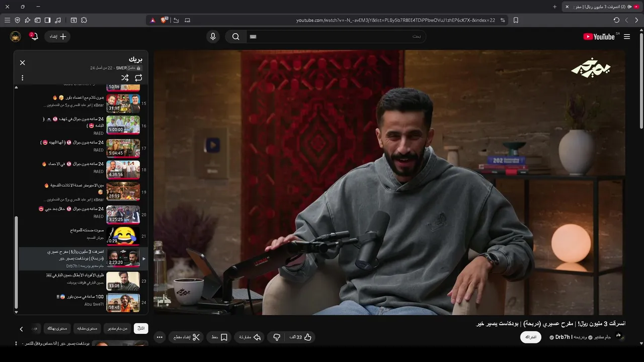Open account avatar menu
The width and height of the screenshot is (644, 362).
16,37
